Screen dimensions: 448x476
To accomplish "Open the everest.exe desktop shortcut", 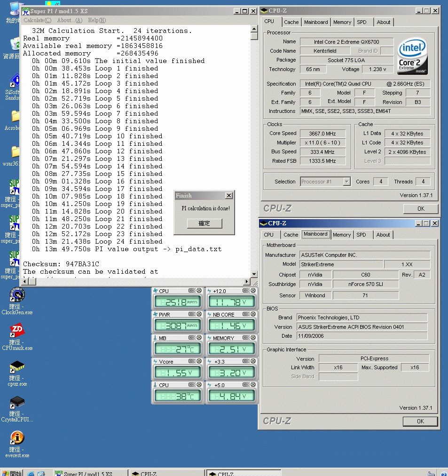I will [17, 444].
